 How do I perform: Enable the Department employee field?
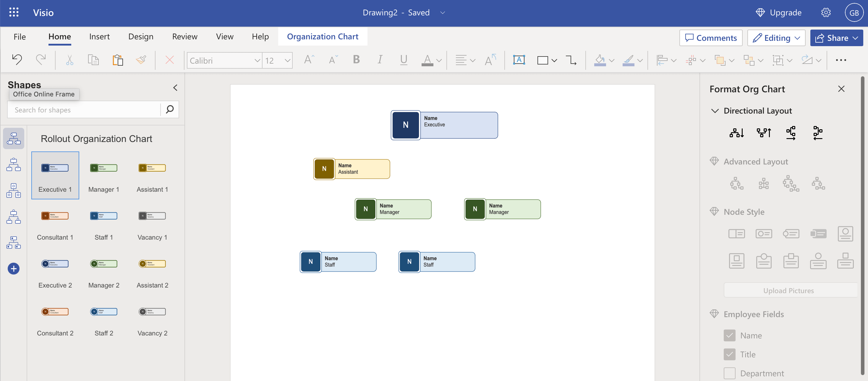pos(730,373)
